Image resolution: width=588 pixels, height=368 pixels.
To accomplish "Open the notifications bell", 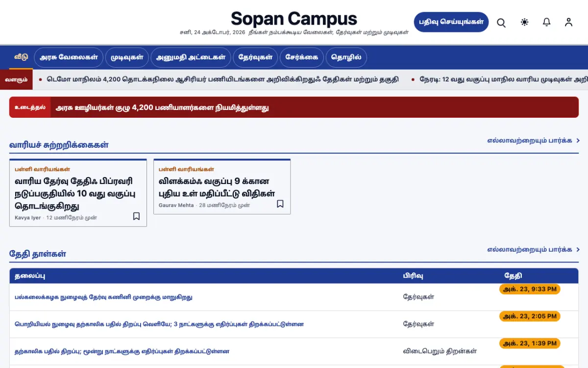I will pyautogui.click(x=547, y=22).
